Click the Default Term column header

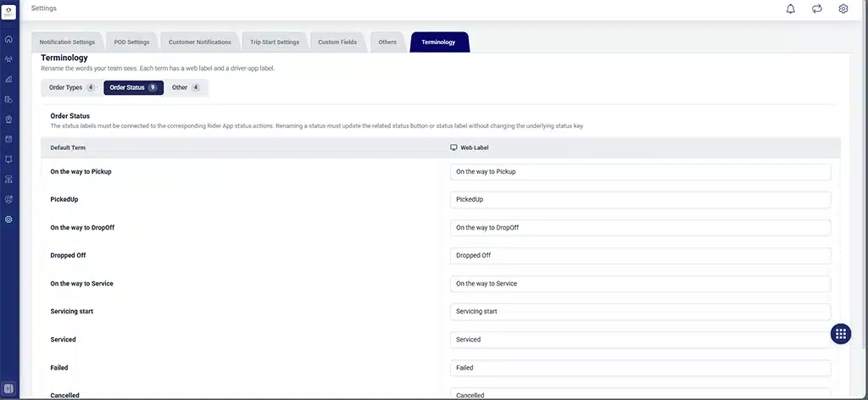coord(68,147)
